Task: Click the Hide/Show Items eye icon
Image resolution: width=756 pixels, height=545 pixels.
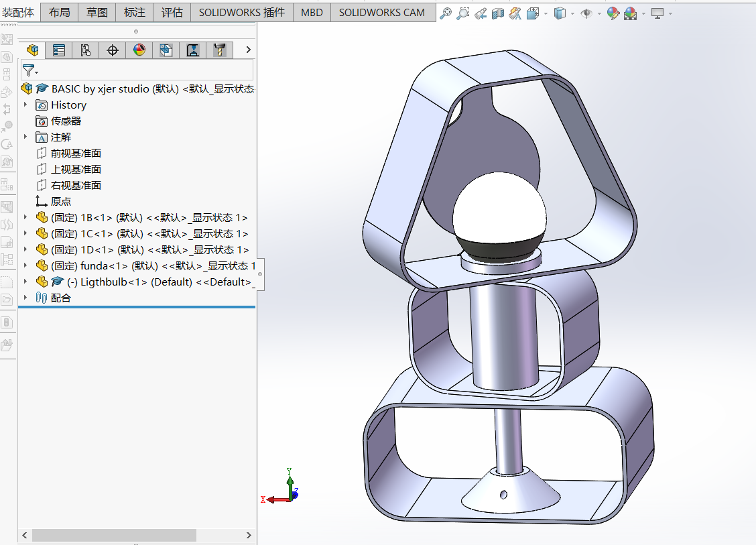Action: point(586,13)
